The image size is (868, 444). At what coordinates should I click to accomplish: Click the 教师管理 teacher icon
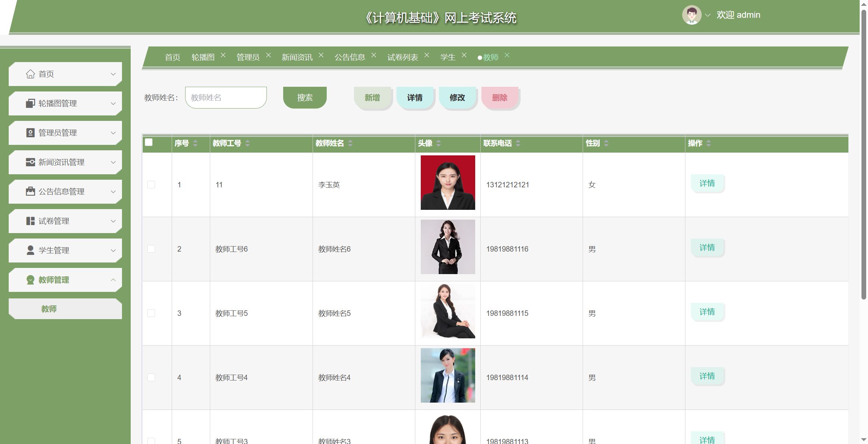click(30, 280)
